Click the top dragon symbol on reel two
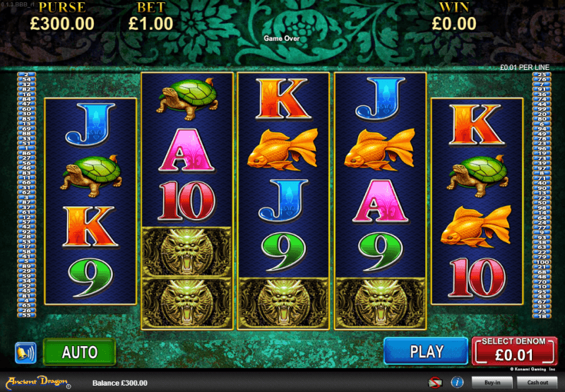 pyautogui.click(x=187, y=252)
